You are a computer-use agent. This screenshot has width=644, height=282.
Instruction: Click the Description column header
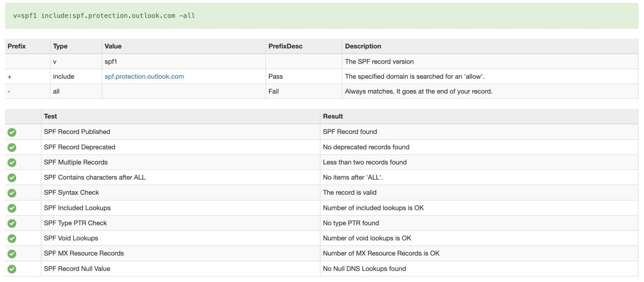[x=363, y=46]
